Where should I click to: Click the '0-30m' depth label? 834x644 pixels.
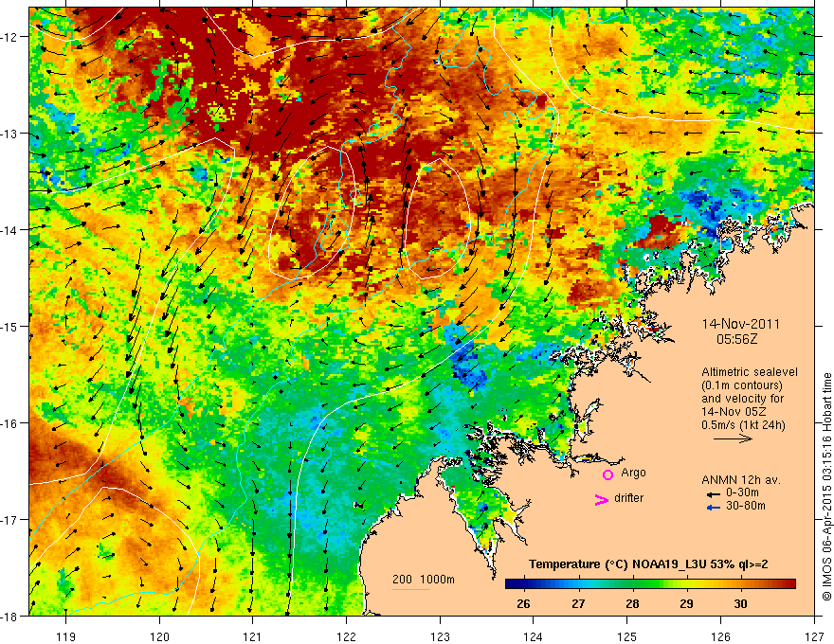coord(742,492)
